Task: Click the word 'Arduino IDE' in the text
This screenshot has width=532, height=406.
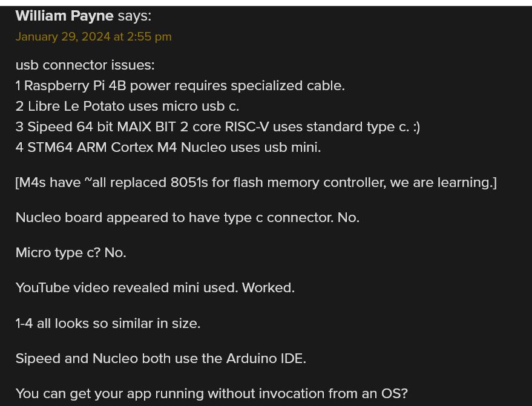Action: [266, 359]
